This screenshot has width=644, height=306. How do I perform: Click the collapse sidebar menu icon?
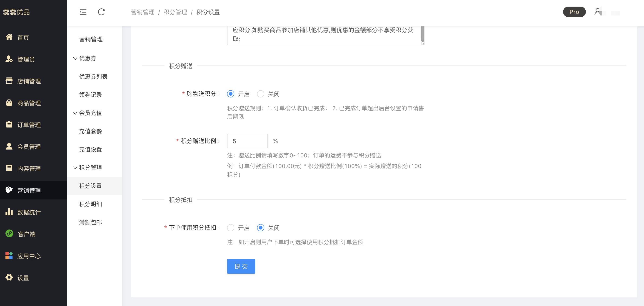tap(83, 12)
